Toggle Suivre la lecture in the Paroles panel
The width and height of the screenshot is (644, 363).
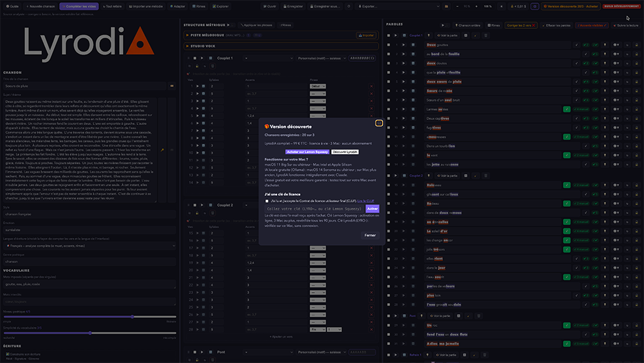627,25
